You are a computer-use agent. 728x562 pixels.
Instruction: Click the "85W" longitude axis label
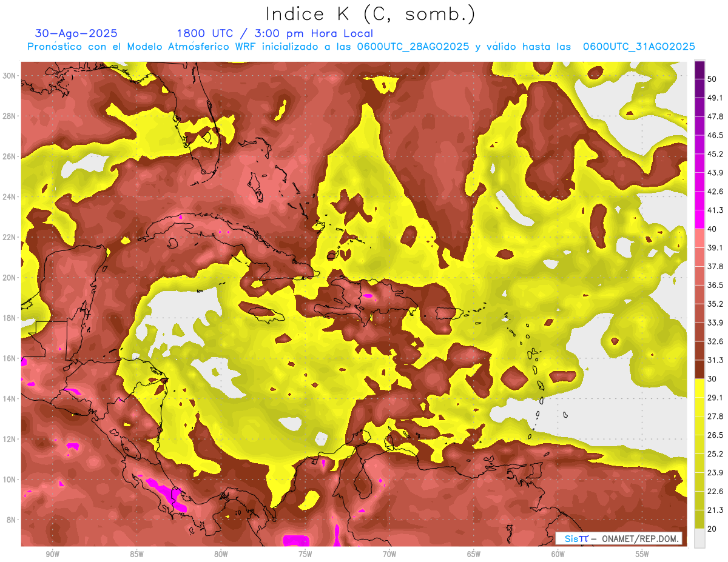[136, 555]
